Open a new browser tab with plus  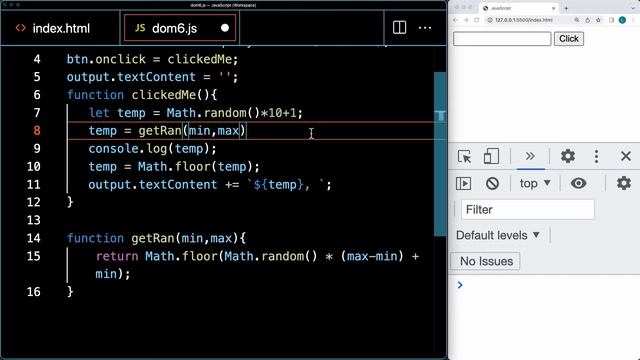[566, 8]
